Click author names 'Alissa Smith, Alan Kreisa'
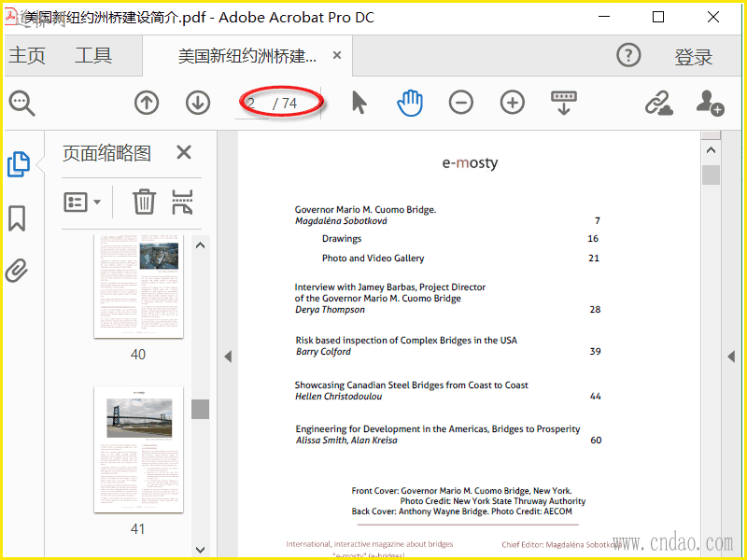Screen dimensions: 747x560 pos(346,441)
